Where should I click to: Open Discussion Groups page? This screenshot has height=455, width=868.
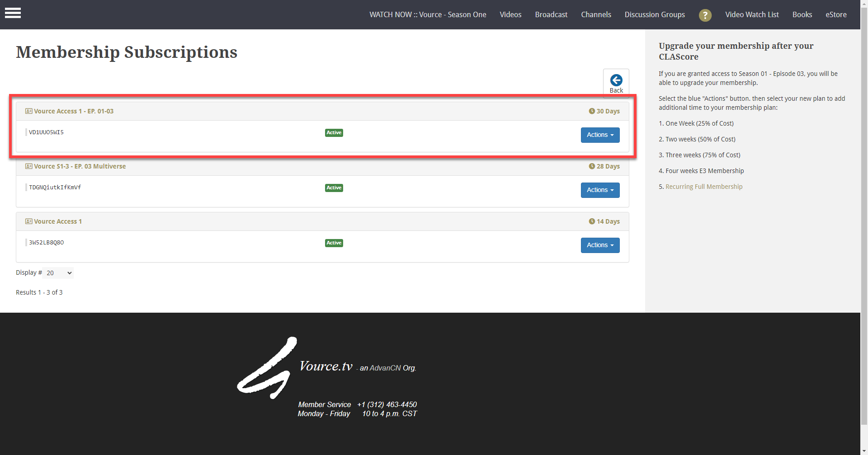coord(655,15)
